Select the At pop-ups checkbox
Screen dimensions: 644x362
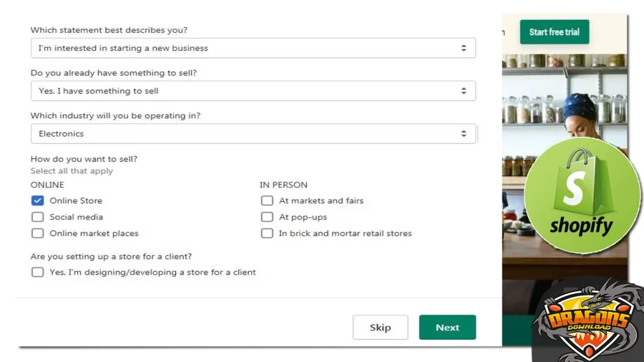click(267, 217)
